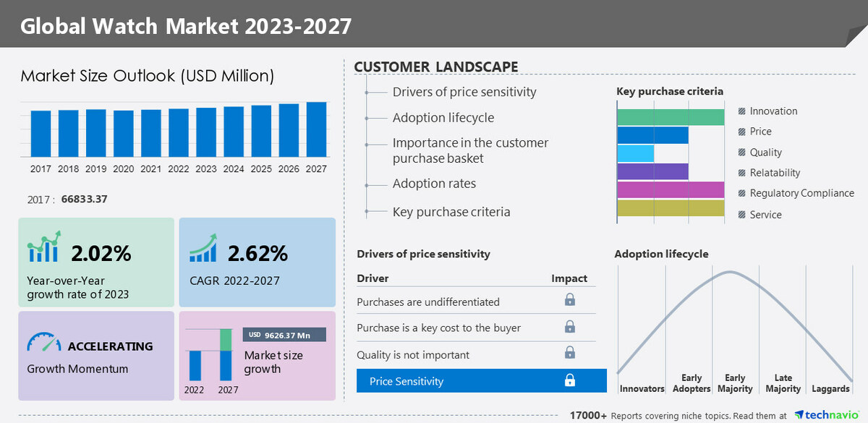Expand the Adoption lifecycle list item
This screenshot has height=423, width=868.
(443, 118)
